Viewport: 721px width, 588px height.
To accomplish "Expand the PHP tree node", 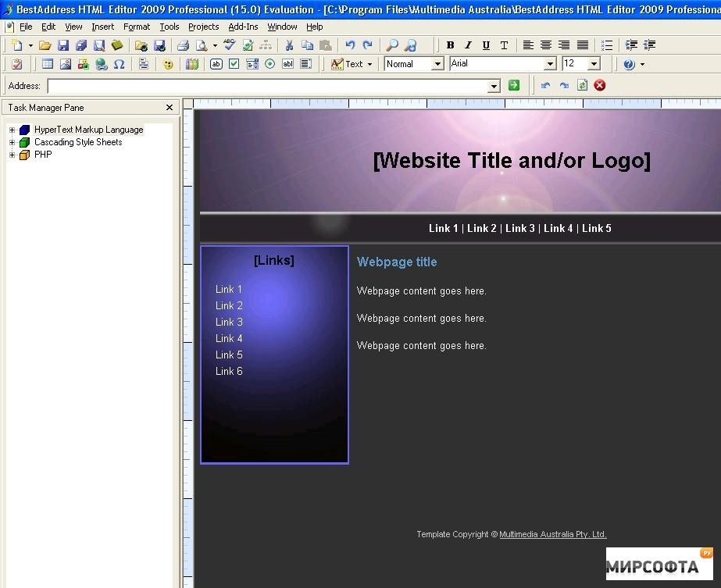I will tap(12, 155).
